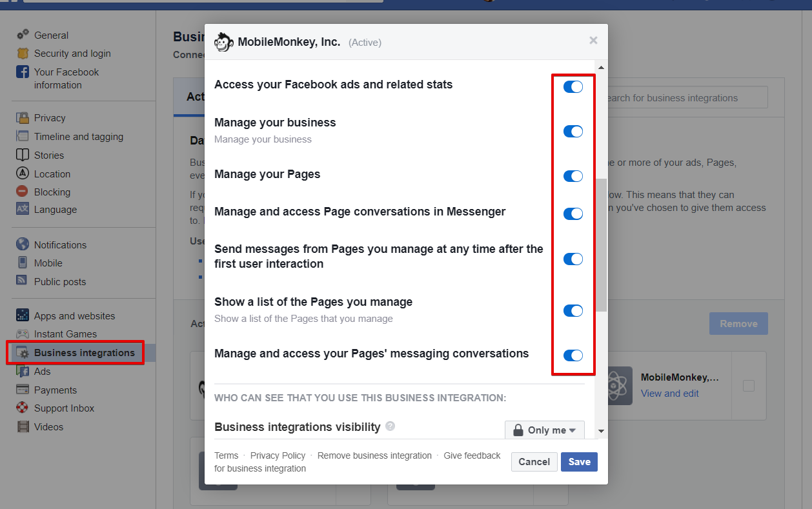The width and height of the screenshot is (812, 509).
Task: Toggle Access your Facebook ads and related stats
Action: pyautogui.click(x=573, y=86)
